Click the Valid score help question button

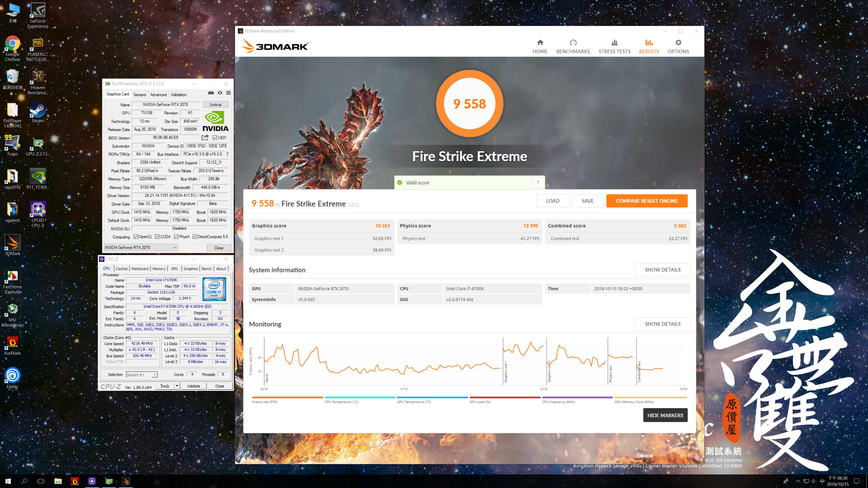coord(538,183)
